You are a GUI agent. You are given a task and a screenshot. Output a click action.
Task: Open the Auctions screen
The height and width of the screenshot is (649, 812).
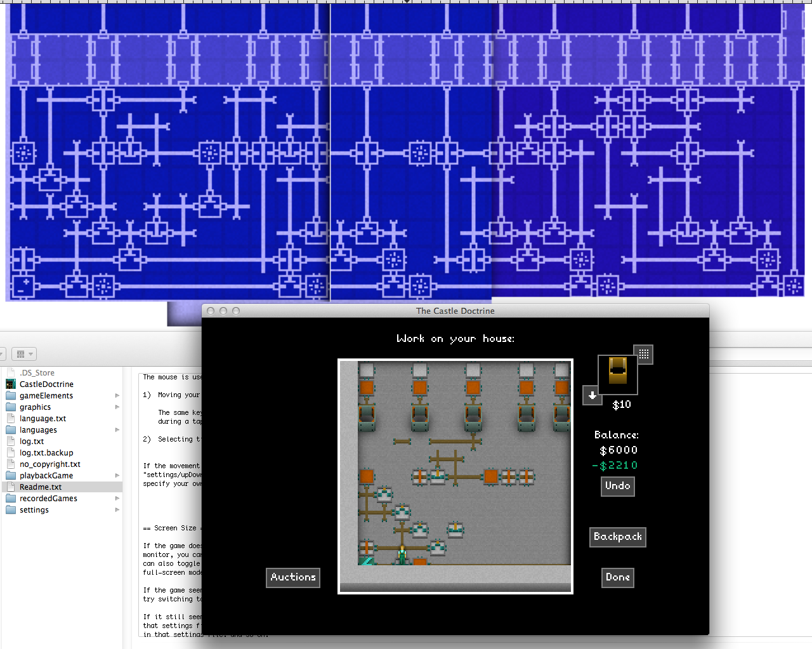point(293,577)
